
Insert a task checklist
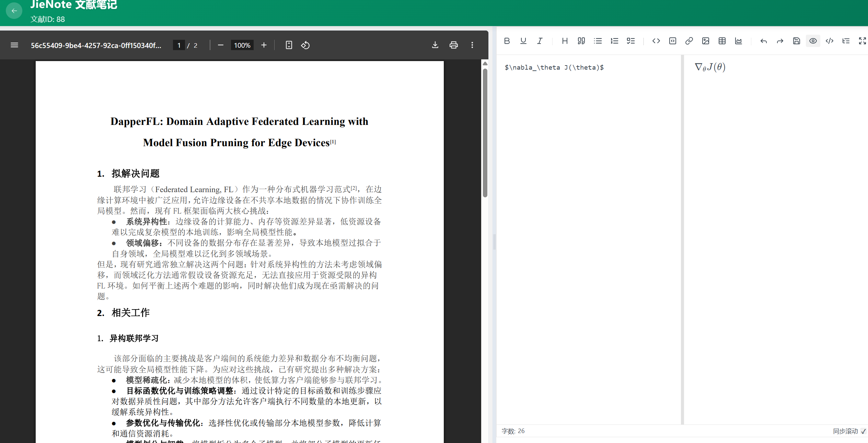630,41
